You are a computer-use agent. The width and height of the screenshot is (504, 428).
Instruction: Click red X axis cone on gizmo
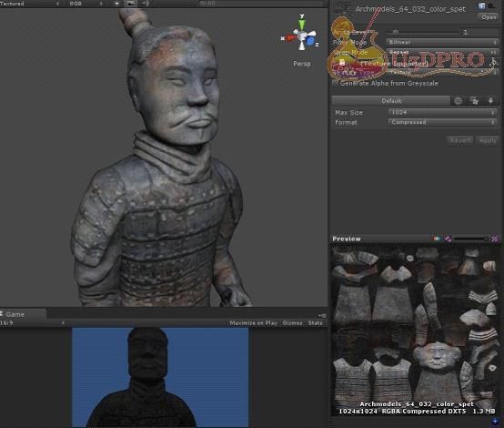291,38
